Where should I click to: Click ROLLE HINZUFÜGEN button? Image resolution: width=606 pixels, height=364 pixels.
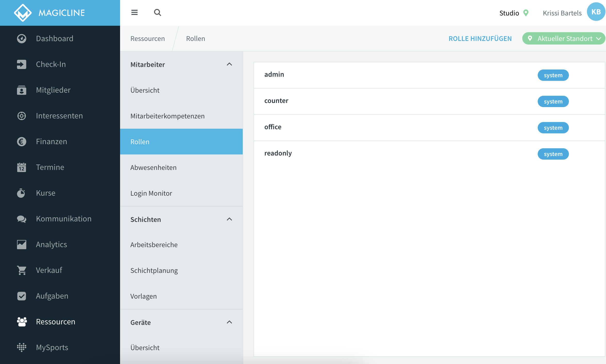(x=480, y=39)
